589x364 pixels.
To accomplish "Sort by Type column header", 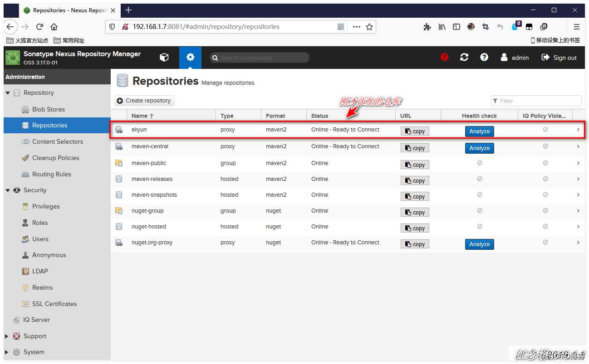I will point(238,116).
